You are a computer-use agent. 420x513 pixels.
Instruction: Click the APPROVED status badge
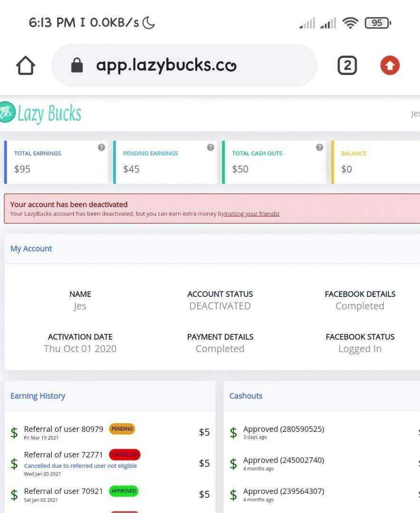[x=124, y=491]
